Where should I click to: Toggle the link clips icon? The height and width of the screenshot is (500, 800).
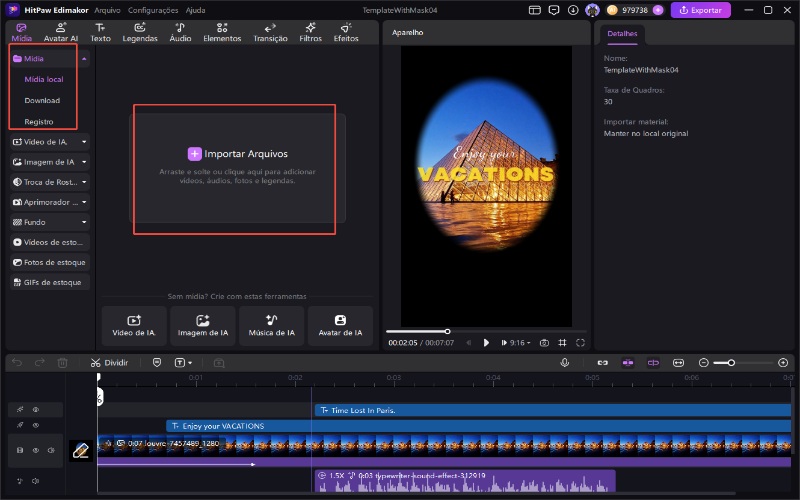pyautogui.click(x=603, y=363)
